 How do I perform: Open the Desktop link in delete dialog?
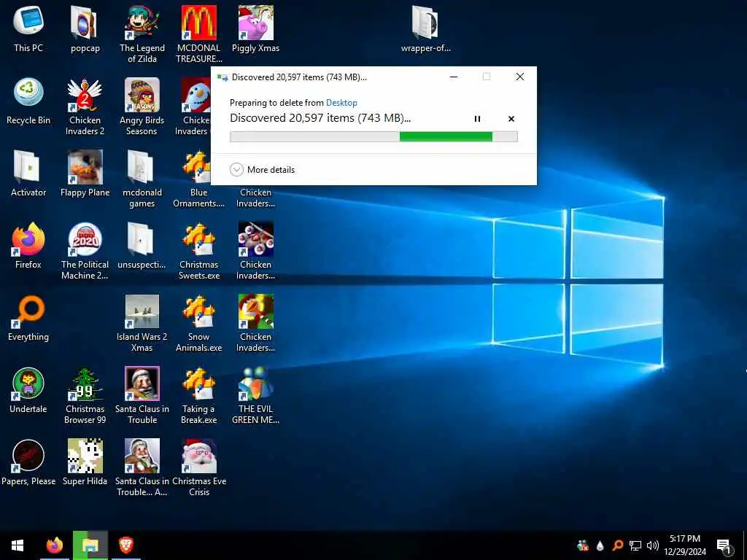coord(341,102)
